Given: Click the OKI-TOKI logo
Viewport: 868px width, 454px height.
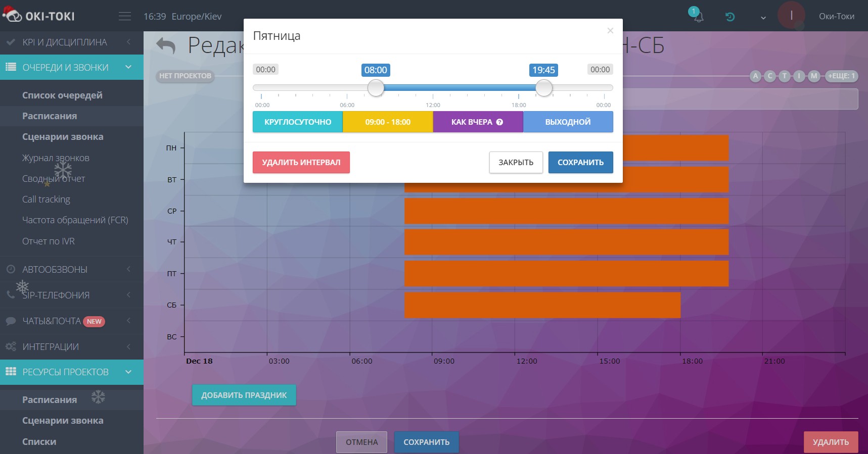Looking at the screenshot, I should 39,15.
